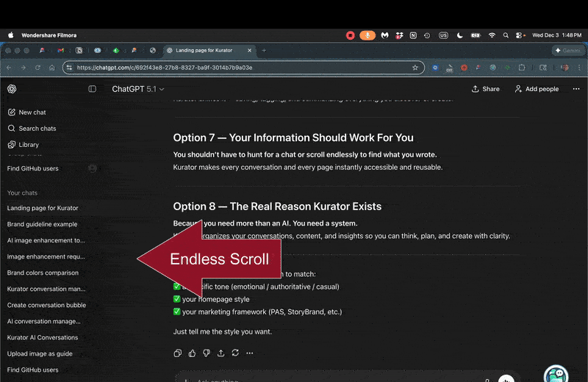Open the Library
588x382 pixels.
pyautogui.click(x=24, y=144)
